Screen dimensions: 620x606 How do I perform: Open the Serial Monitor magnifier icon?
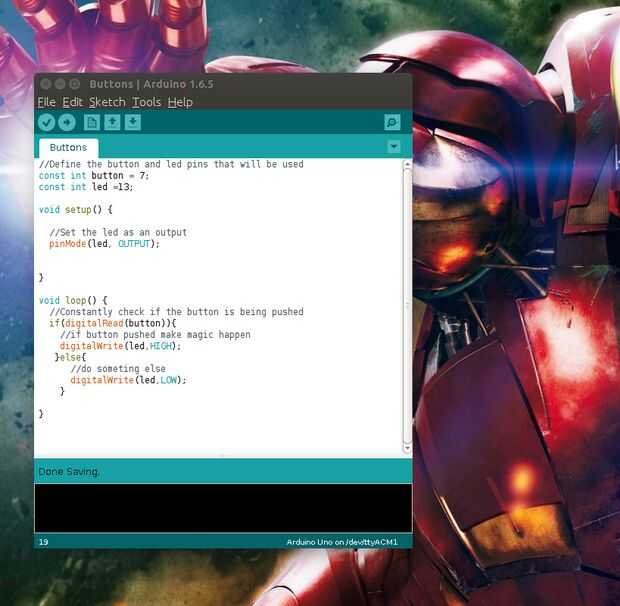coord(392,122)
